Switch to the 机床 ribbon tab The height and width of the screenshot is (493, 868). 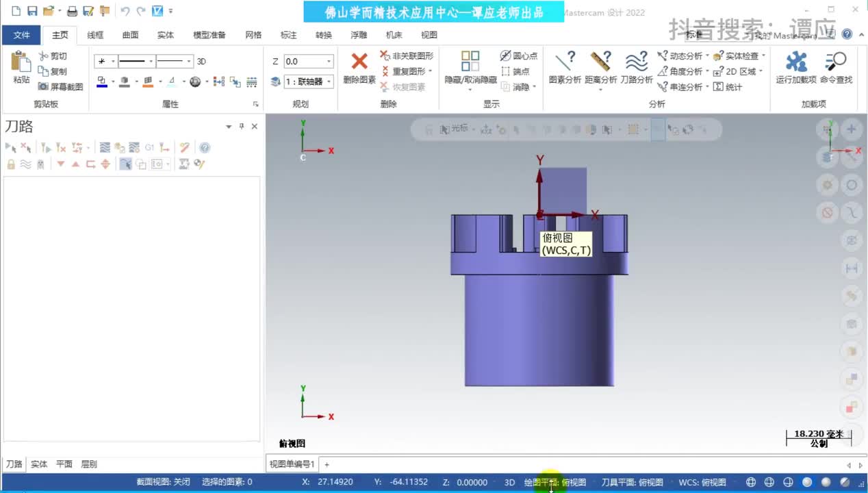point(394,35)
